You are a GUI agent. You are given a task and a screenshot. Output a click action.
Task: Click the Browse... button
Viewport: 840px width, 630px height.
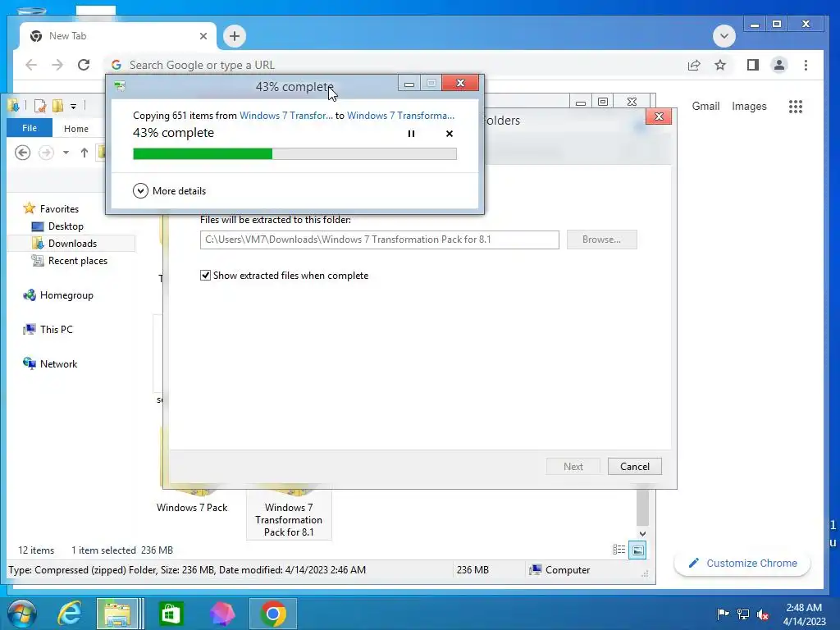[x=601, y=240]
